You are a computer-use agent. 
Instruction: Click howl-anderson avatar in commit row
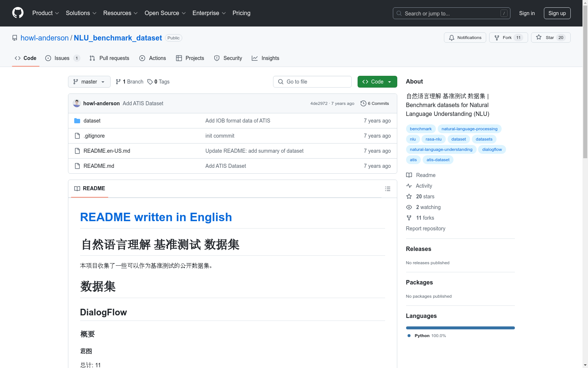(77, 103)
